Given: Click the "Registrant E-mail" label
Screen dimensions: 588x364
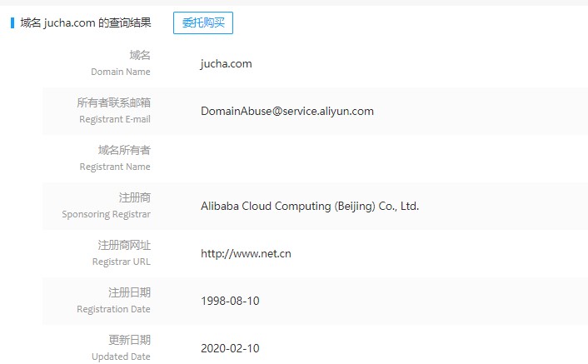Looking at the screenshot, I should click(x=113, y=119).
